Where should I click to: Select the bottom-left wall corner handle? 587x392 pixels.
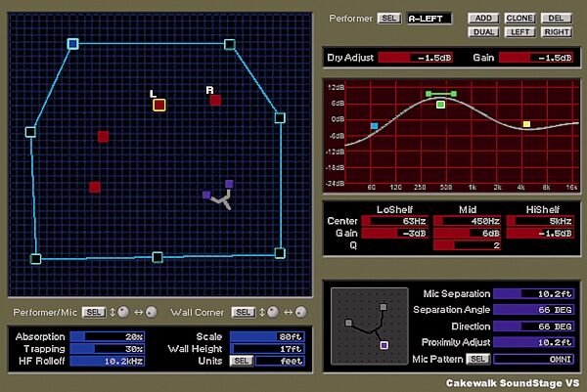(x=35, y=258)
